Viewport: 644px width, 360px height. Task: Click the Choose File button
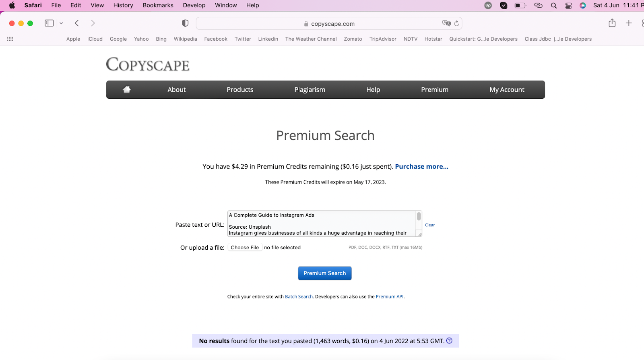[245, 248]
